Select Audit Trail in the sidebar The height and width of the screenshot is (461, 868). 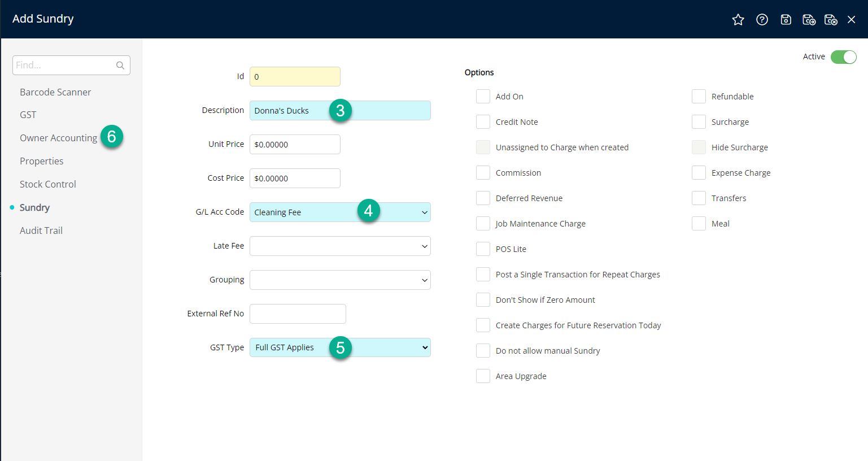pyautogui.click(x=41, y=230)
